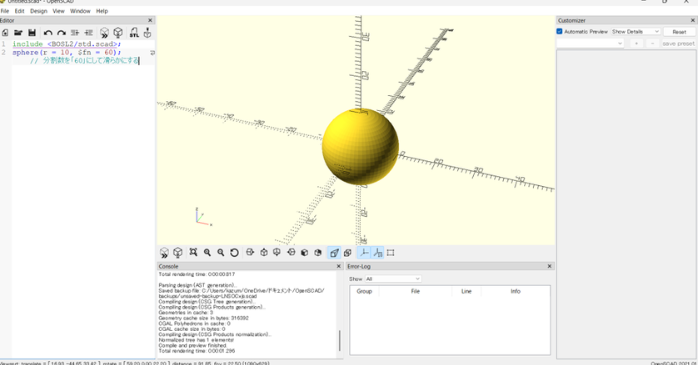Zoom out of the 3D view
This screenshot has height=365, width=698.
(x=220, y=252)
